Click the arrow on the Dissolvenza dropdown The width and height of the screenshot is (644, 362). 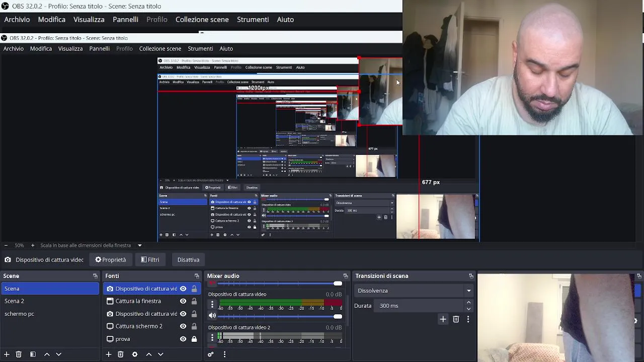tap(468, 291)
